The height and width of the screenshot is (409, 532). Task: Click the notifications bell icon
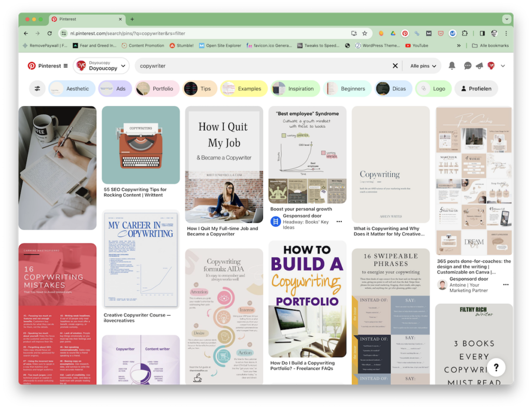[x=452, y=66]
